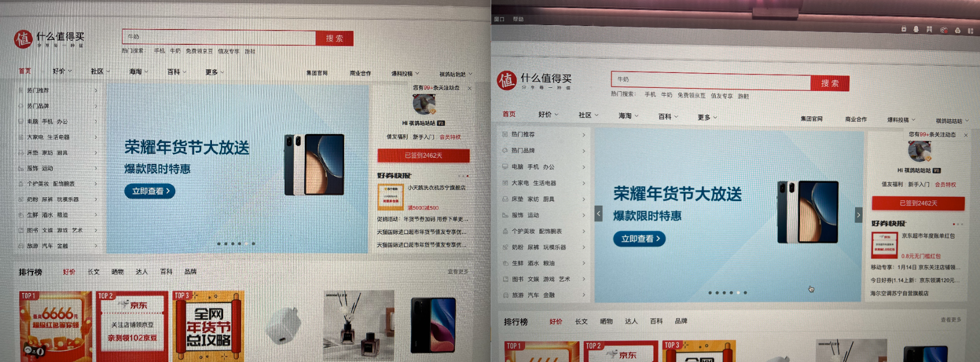
Task: Click the monitor icon beside 电脑 手机 办公, right screen
Action: click(505, 166)
